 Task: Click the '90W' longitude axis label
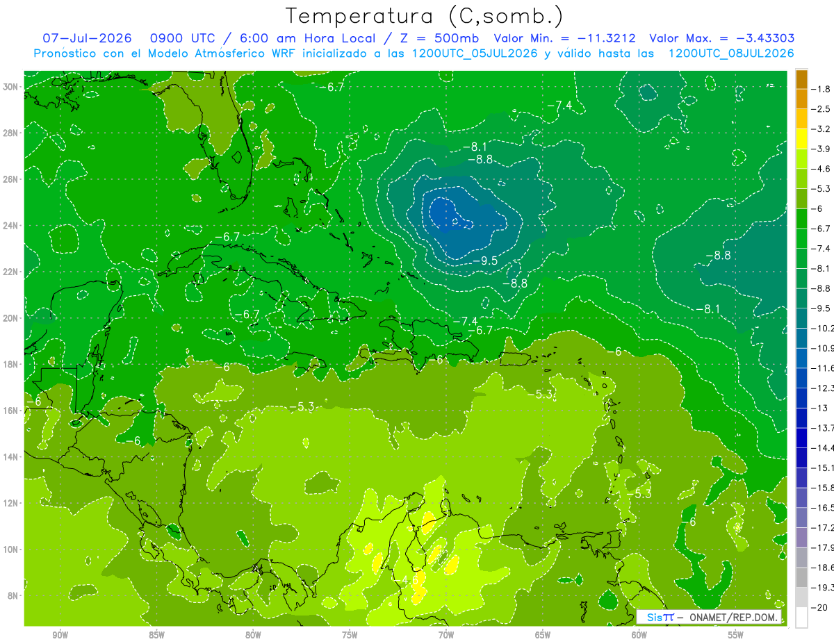coord(60,635)
